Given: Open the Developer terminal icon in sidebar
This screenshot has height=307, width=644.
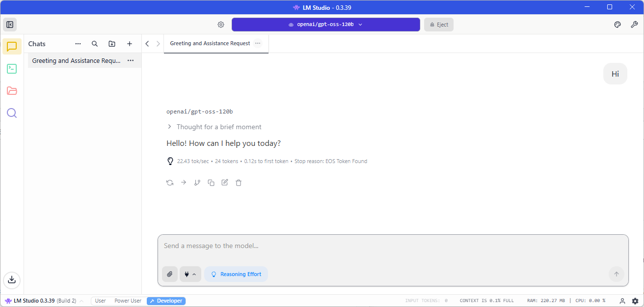Looking at the screenshot, I should (12, 69).
